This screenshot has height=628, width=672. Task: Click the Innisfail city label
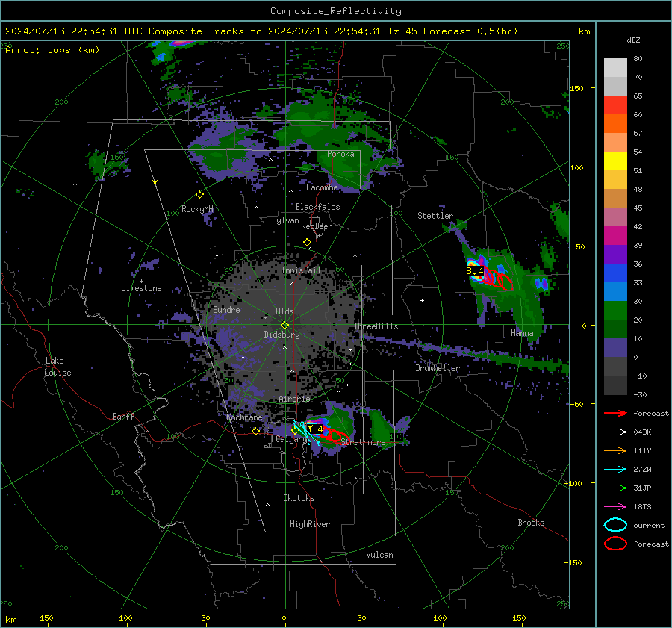point(301,270)
